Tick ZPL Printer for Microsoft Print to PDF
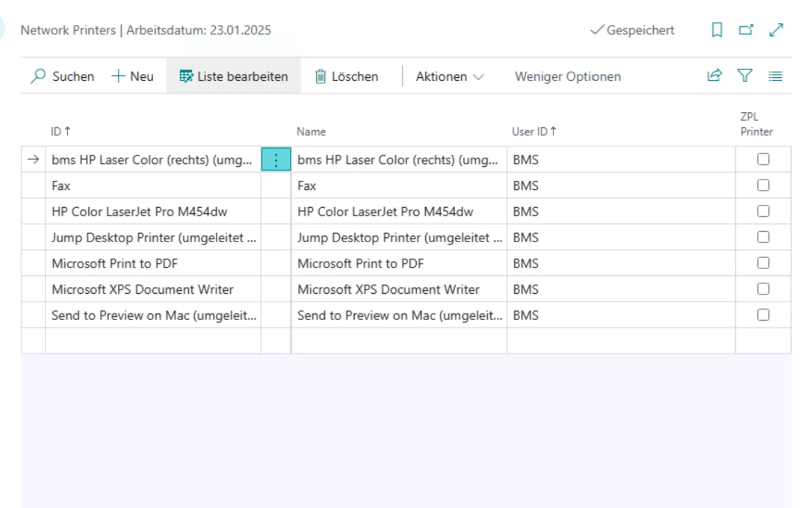Image resolution: width=812 pixels, height=508 pixels. (x=763, y=263)
